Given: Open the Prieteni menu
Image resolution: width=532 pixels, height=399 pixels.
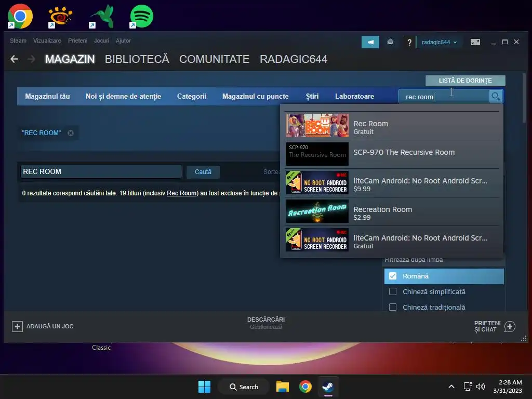Looking at the screenshot, I should pyautogui.click(x=78, y=41).
